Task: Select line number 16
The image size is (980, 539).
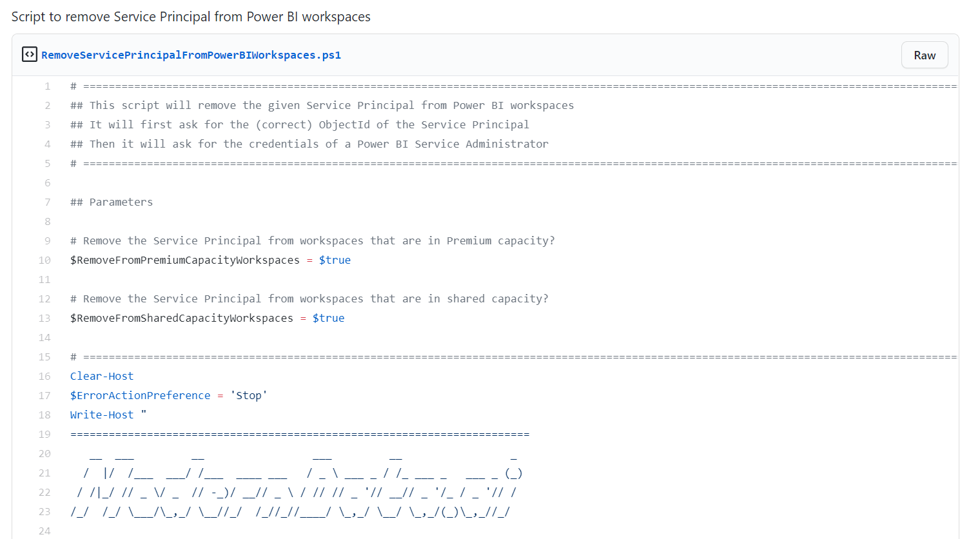Action: tap(44, 377)
